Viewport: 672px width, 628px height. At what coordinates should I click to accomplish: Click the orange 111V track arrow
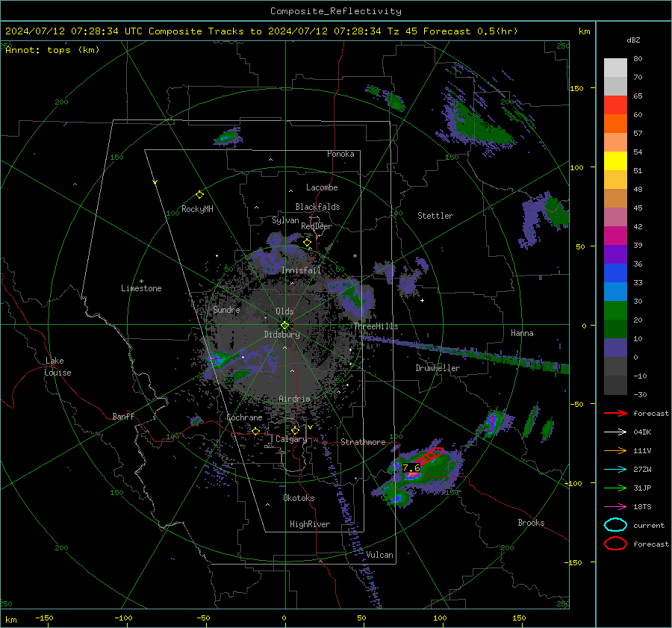pos(615,450)
